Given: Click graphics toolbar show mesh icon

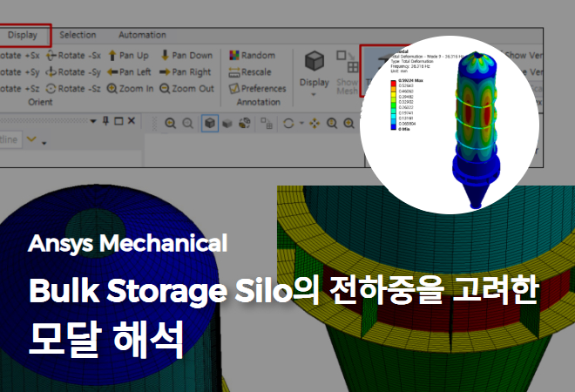Looking at the screenshot, I should 267,123.
